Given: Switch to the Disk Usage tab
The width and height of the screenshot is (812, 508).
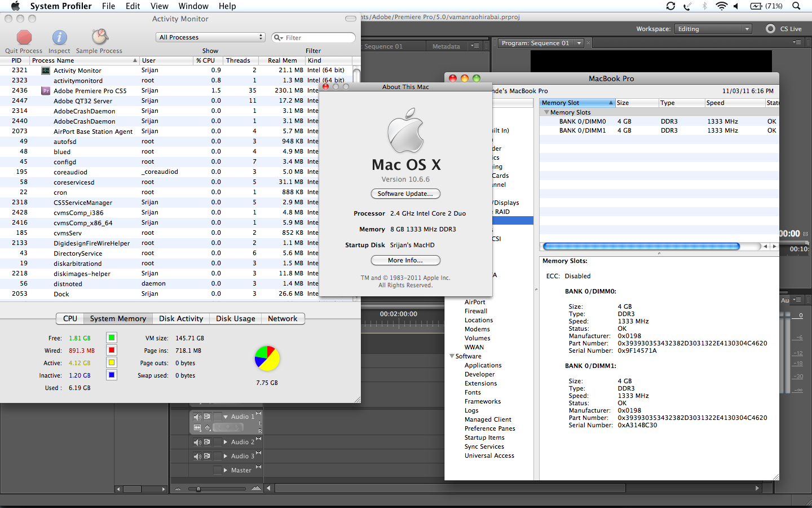Looking at the screenshot, I should coord(236,318).
